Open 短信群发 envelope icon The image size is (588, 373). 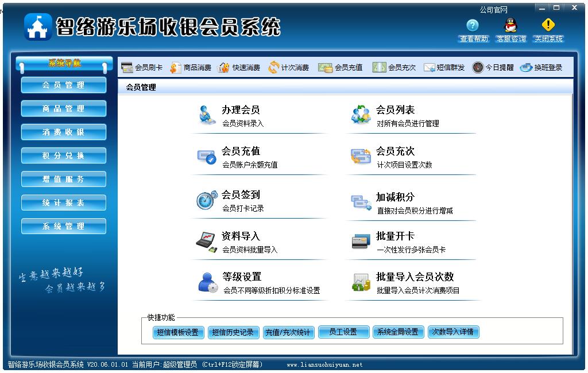click(430, 68)
